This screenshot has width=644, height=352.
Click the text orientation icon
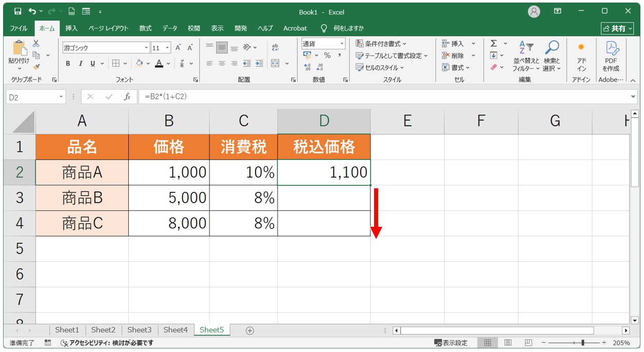coord(247,47)
